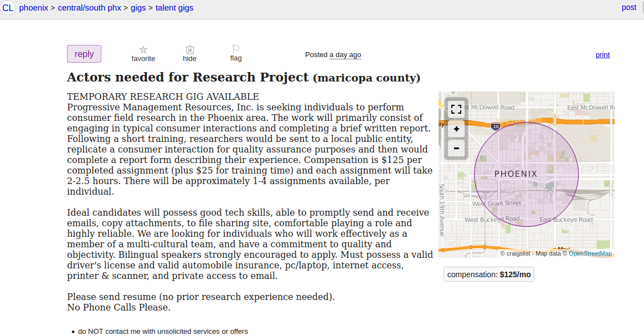Zoom in on the map
644x336 pixels.
click(x=456, y=129)
